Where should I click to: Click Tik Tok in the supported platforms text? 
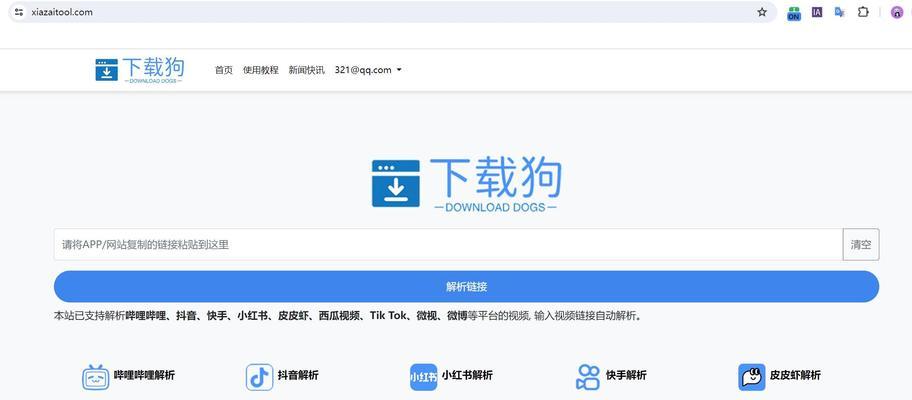(x=388, y=316)
